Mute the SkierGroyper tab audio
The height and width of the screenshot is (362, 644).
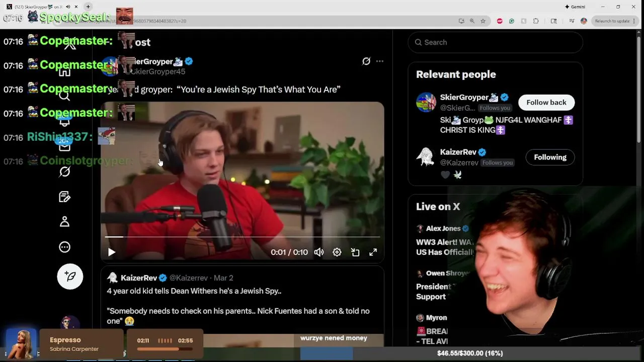pyautogui.click(x=68, y=7)
